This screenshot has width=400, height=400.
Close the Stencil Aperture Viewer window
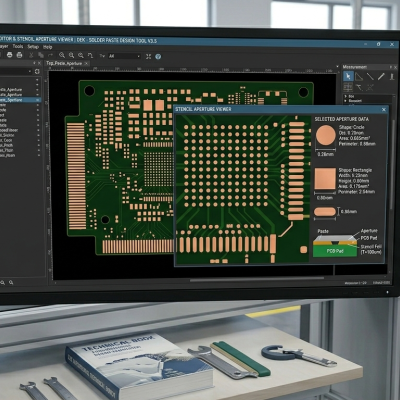coord(384,109)
